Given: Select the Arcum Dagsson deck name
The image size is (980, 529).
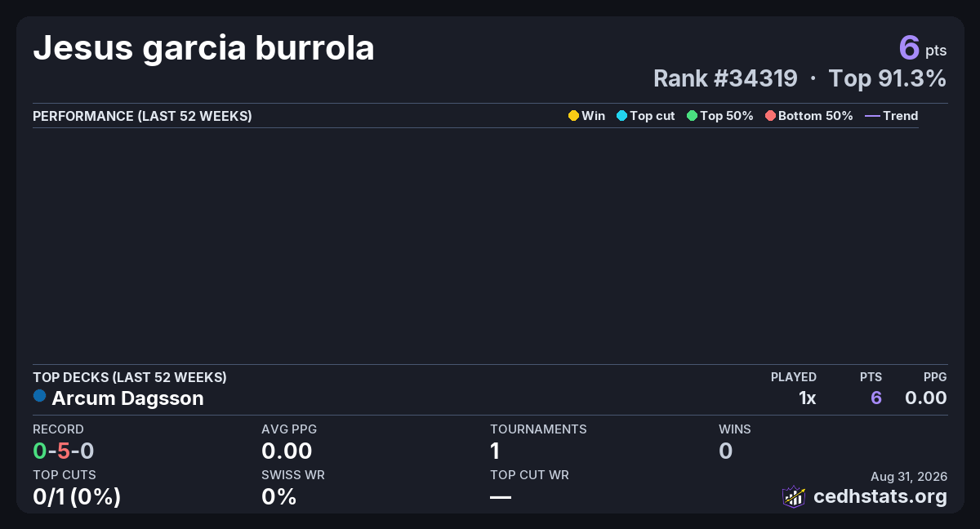Looking at the screenshot, I should click(x=127, y=398).
